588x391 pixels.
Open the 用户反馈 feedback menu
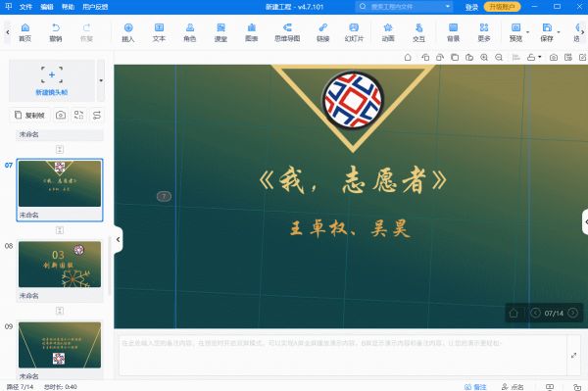(x=95, y=7)
